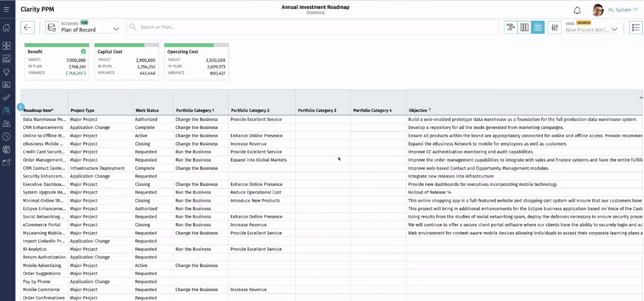
Task: Click Infrastructure Deployment project type cell
Action: click(97, 168)
